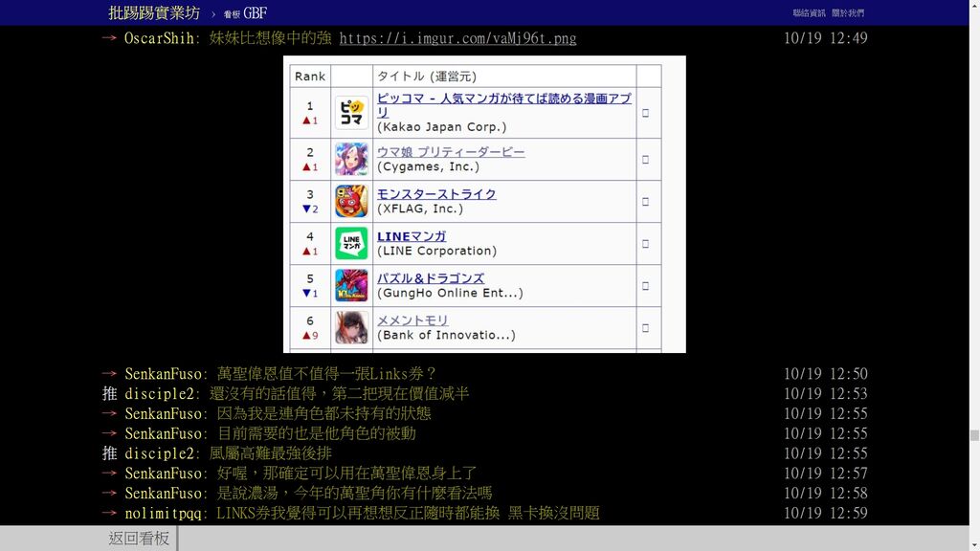
Task: Click comment 目前需要的也是他角色的被動
Action: pos(316,433)
